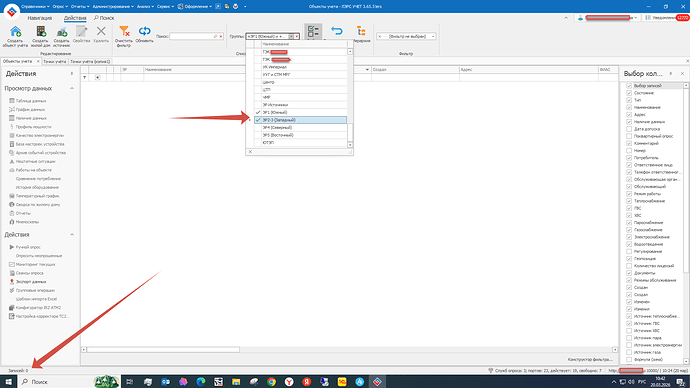Click Очистить фильтр funnel icon
The width and height of the screenshot is (690, 388).
point(124,31)
